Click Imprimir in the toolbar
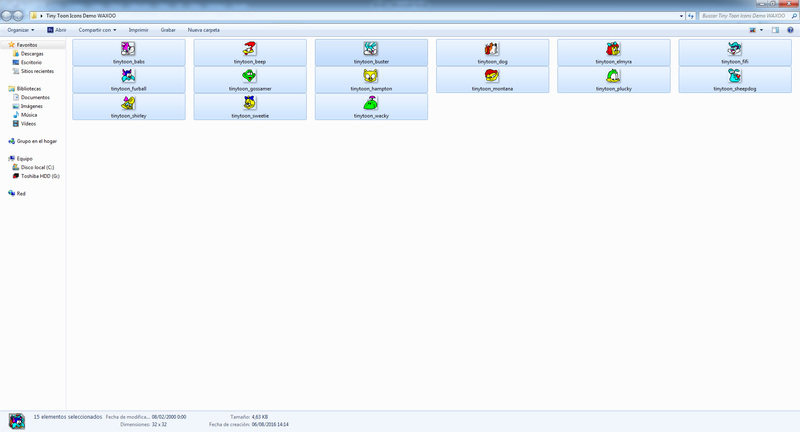This screenshot has height=432, width=800. pos(138,30)
